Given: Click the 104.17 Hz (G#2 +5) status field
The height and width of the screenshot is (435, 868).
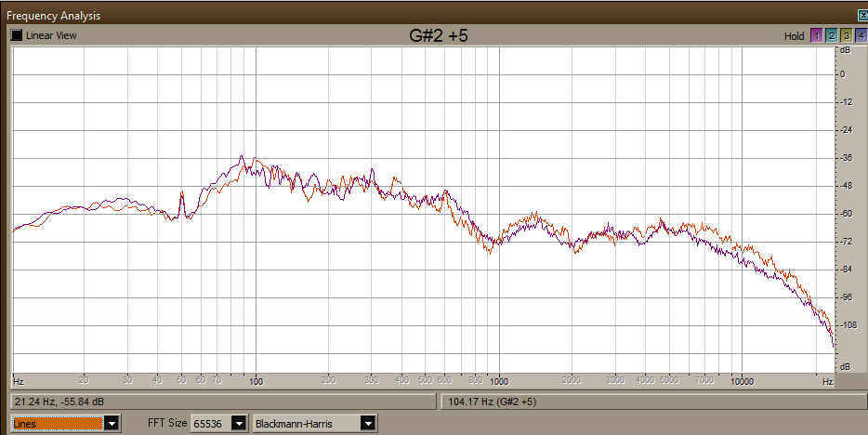Looking at the screenshot, I should 653,402.
